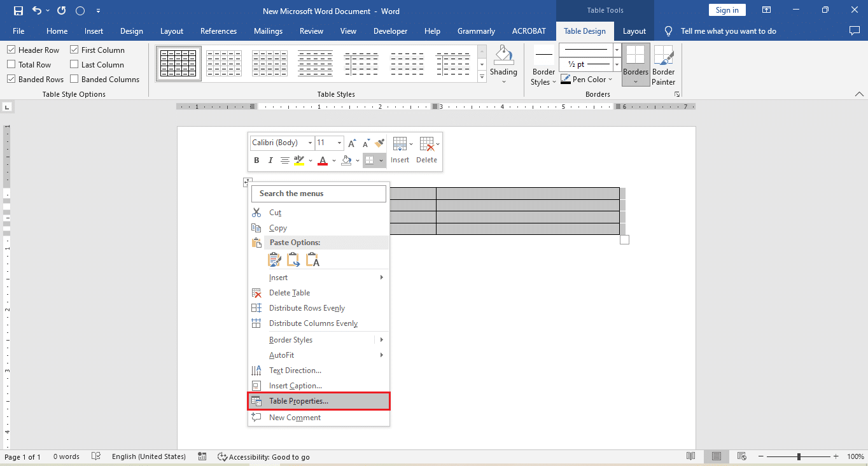This screenshot has height=466, width=868.
Task: Click the Search the menus field
Action: pos(319,194)
